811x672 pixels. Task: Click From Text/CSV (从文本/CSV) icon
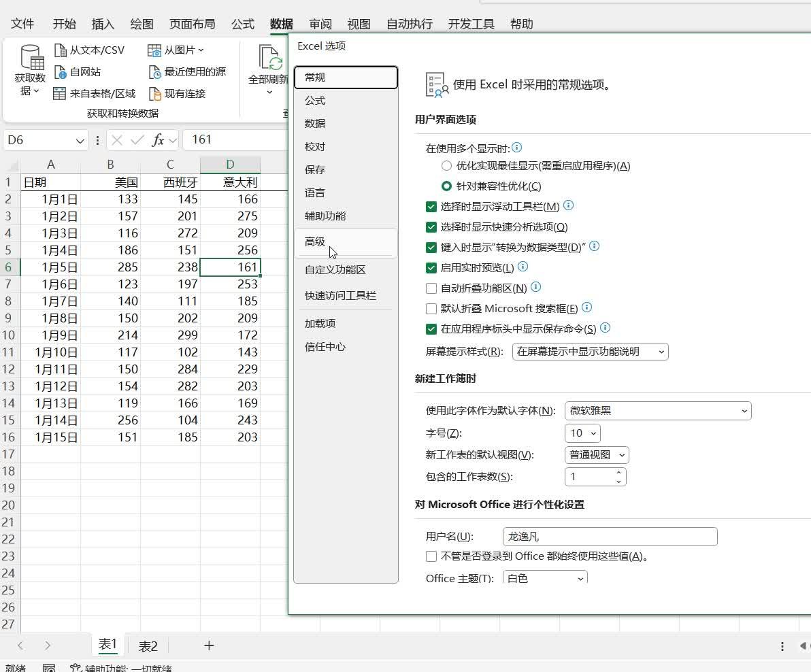(x=61, y=50)
